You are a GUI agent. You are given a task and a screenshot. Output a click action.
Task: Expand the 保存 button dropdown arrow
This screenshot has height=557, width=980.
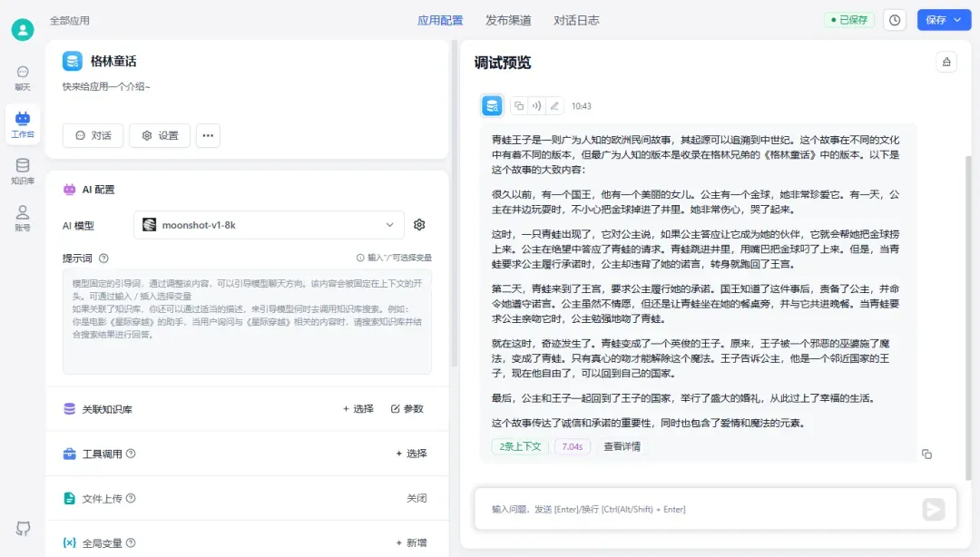[x=957, y=20]
